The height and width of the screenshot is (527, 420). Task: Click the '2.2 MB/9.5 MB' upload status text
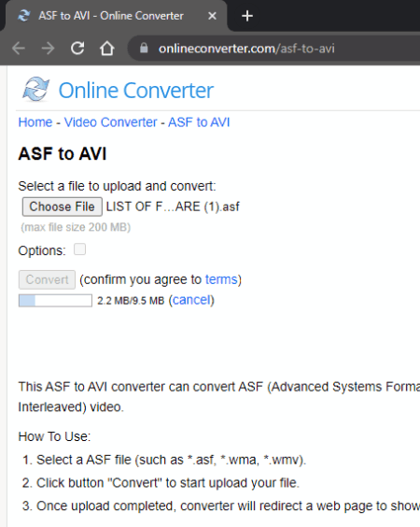(x=131, y=301)
